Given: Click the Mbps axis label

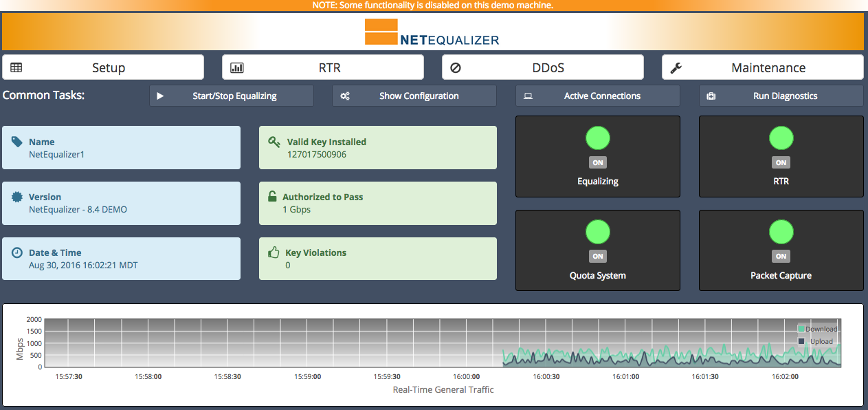Looking at the screenshot, I should [x=20, y=349].
